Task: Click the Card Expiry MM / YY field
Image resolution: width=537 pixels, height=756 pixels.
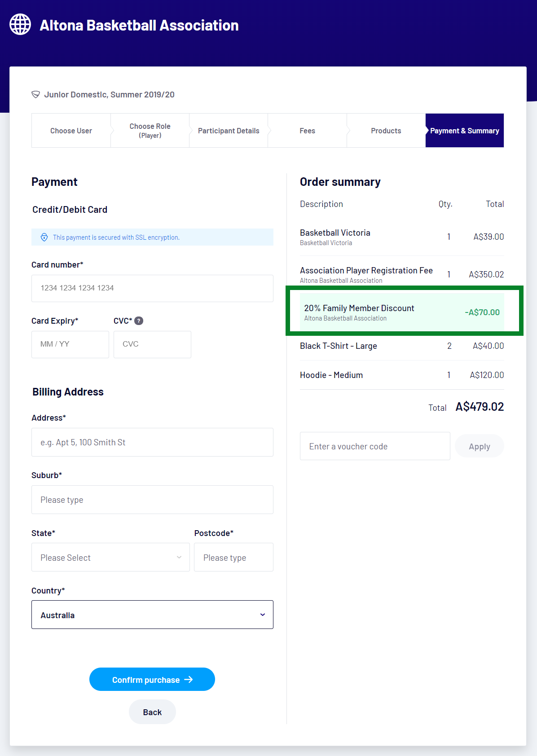Action: point(70,344)
